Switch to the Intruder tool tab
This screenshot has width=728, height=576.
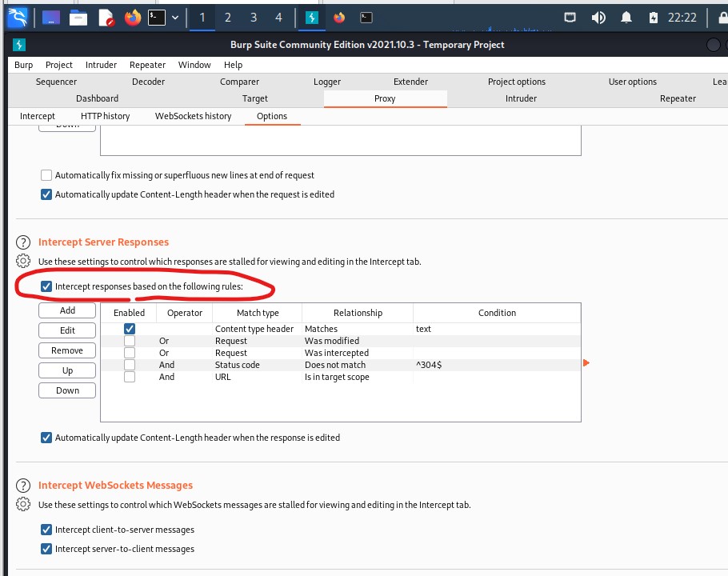(x=521, y=98)
